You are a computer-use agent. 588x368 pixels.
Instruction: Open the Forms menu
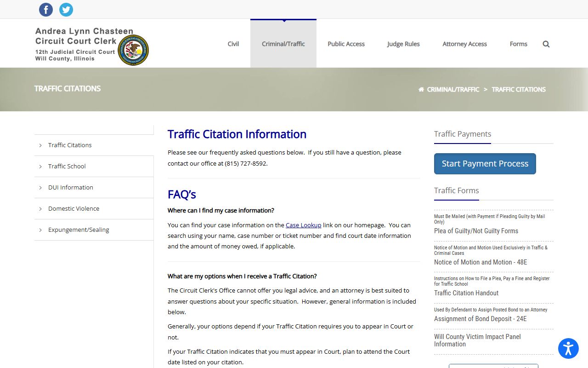(518, 44)
